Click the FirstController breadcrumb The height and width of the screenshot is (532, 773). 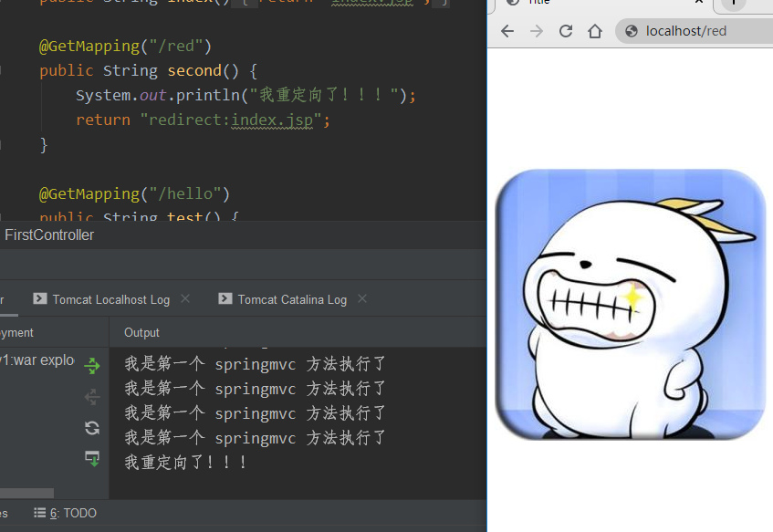(x=49, y=235)
